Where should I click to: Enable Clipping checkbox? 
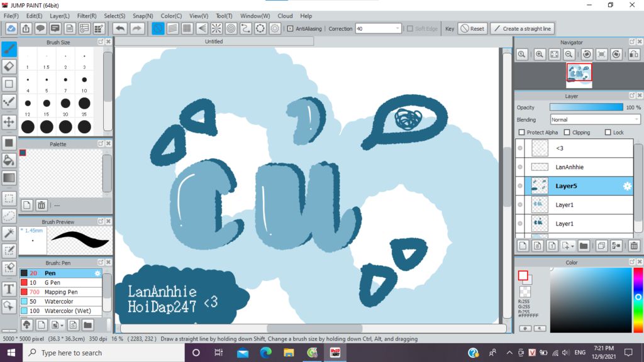[567, 132]
